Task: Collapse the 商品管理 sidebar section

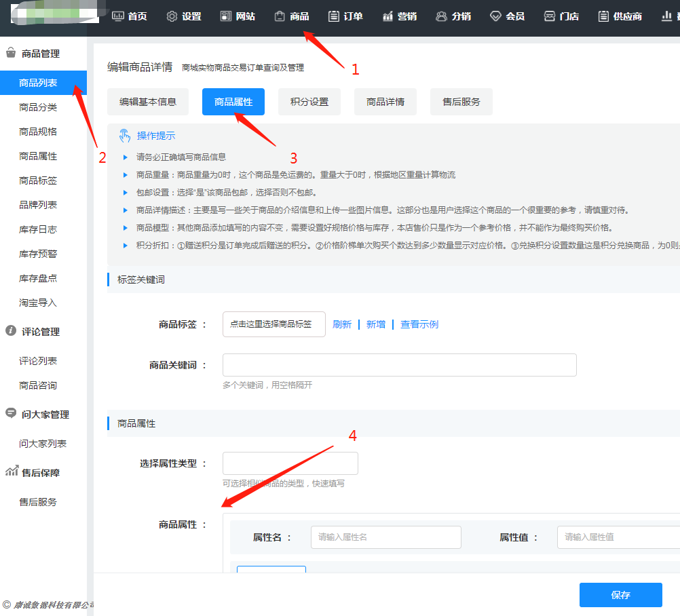Action: click(41, 54)
